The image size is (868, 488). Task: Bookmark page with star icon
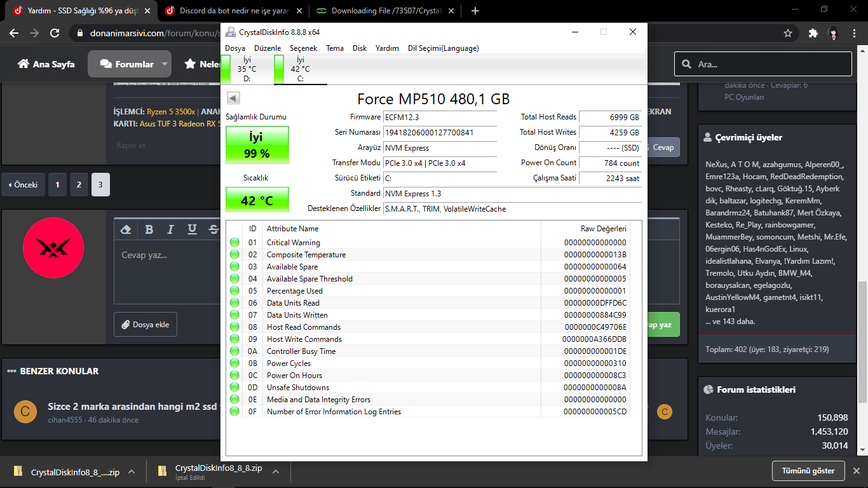[x=788, y=33]
